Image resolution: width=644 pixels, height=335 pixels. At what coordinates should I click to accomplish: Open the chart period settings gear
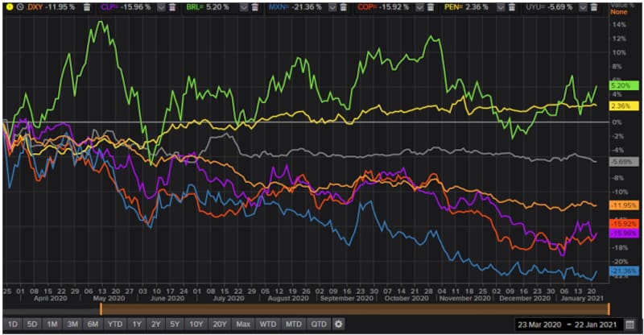tap(339, 324)
